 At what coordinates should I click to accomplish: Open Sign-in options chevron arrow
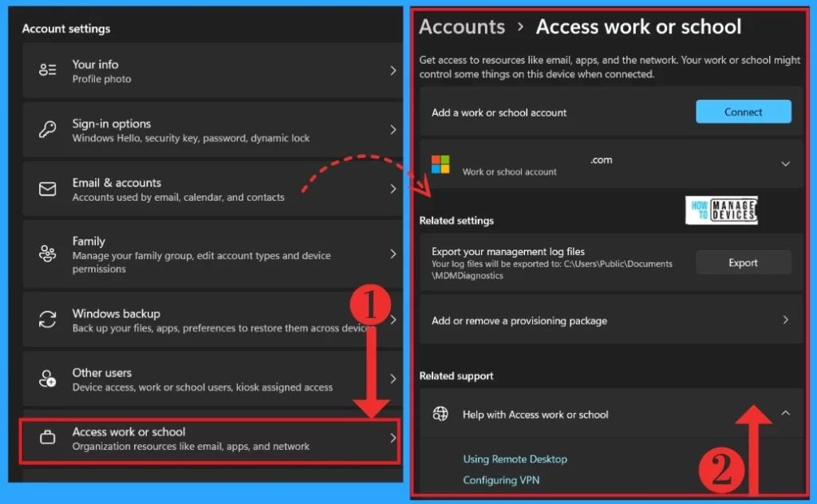393,130
